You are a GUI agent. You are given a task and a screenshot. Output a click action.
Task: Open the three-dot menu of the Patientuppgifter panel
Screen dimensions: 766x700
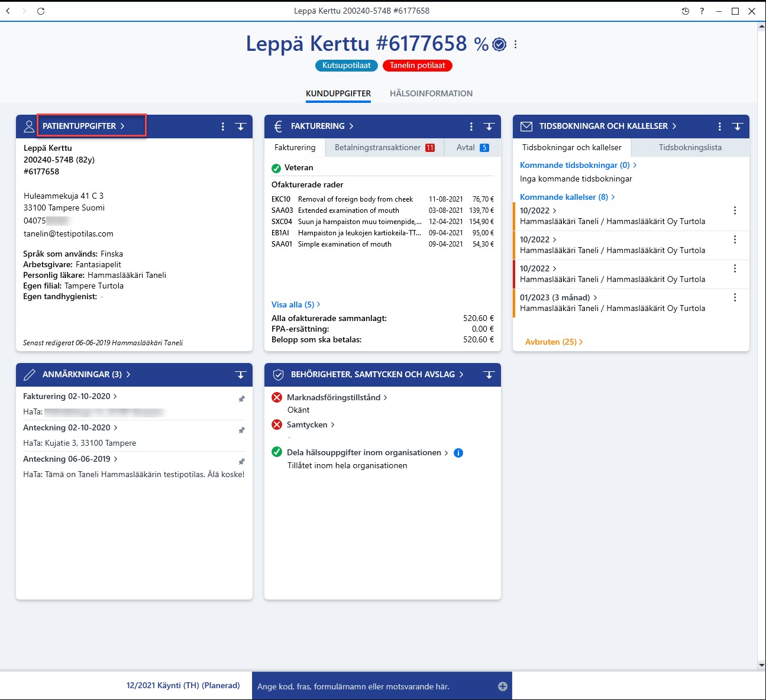click(x=223, y=127)
